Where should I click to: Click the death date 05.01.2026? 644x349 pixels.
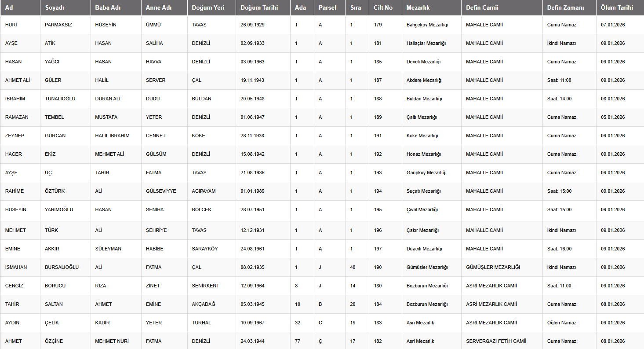click(612, 117)
